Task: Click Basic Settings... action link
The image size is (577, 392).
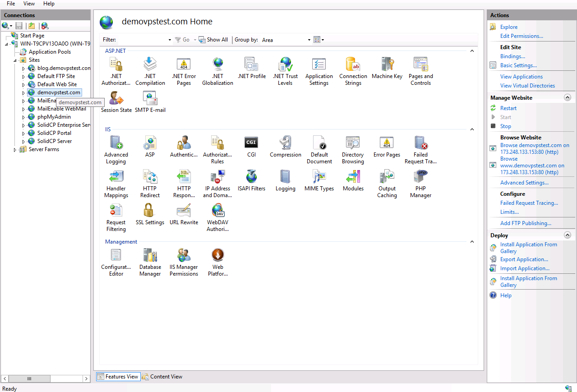Action: (518, 65)
